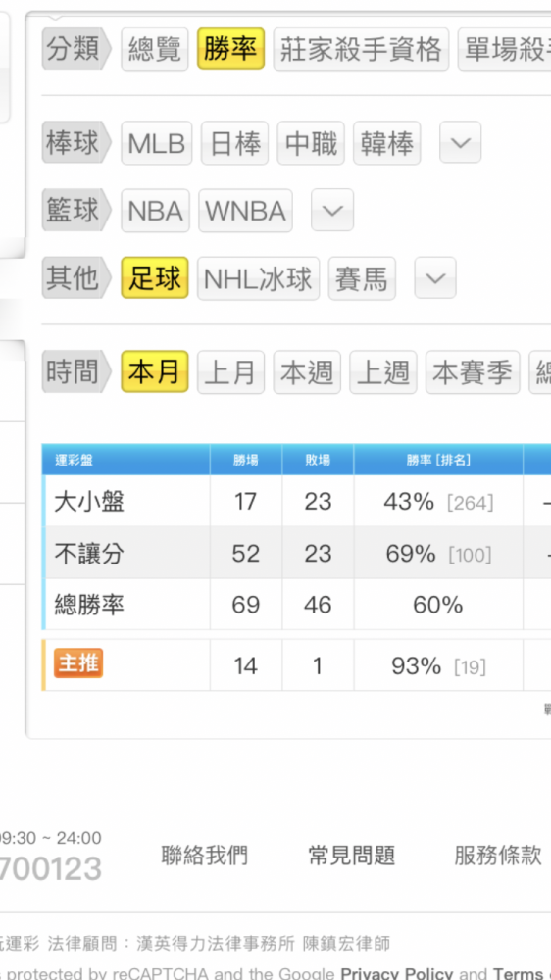Click the orange 主推 badge
Screen dimensions: 551x980
point(78,663)
